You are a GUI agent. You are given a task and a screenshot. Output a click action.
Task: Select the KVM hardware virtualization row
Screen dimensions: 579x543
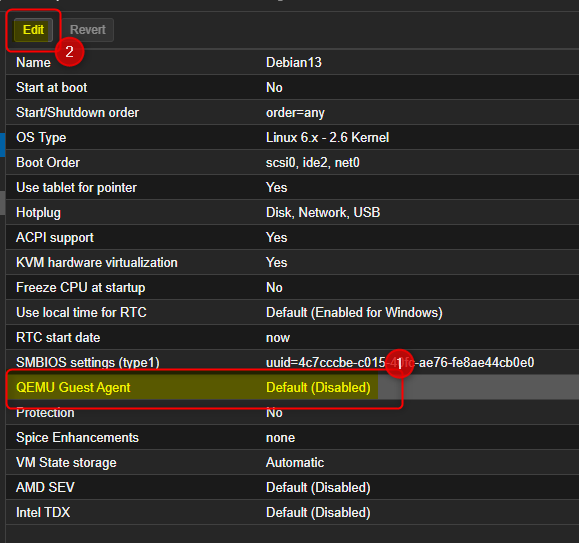tap(292, 262)
